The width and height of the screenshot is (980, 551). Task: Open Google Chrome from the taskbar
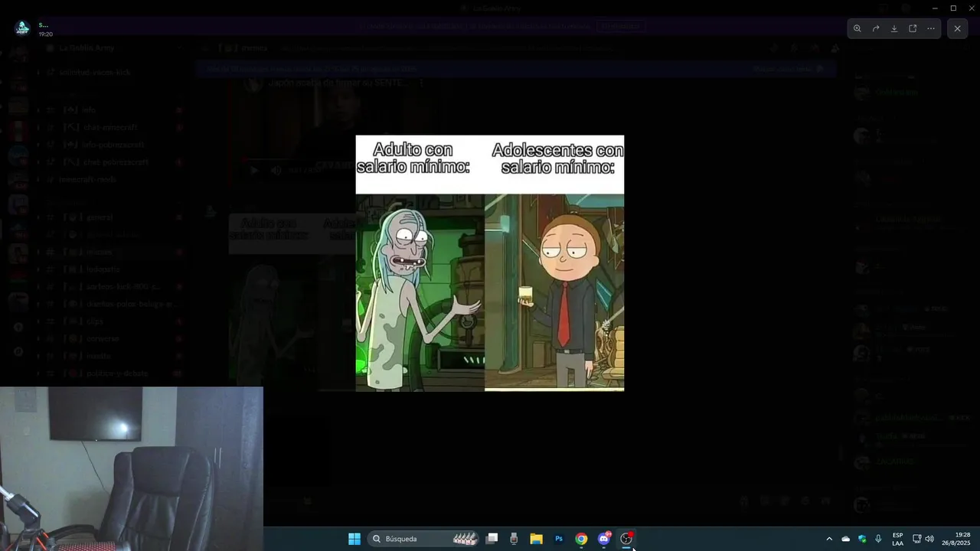pos(581,539)
